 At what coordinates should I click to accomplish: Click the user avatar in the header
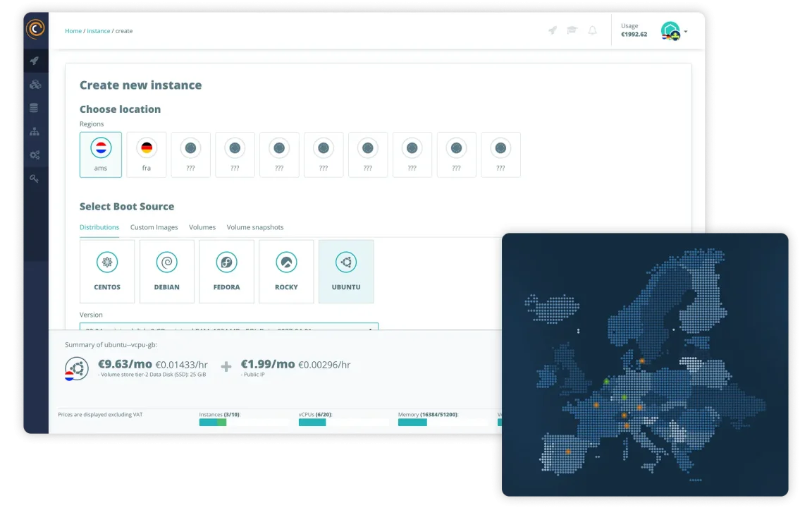tap(670, 31)
